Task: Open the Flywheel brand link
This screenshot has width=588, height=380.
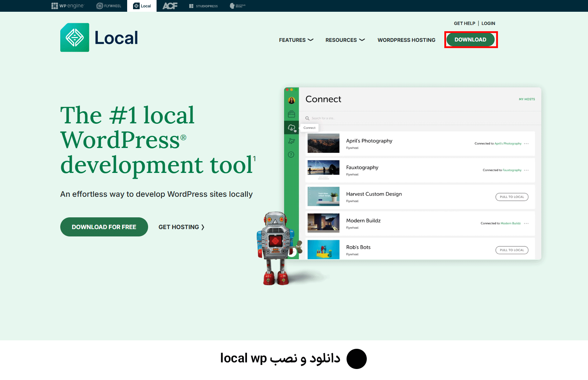Action: [x=109, y=6]
